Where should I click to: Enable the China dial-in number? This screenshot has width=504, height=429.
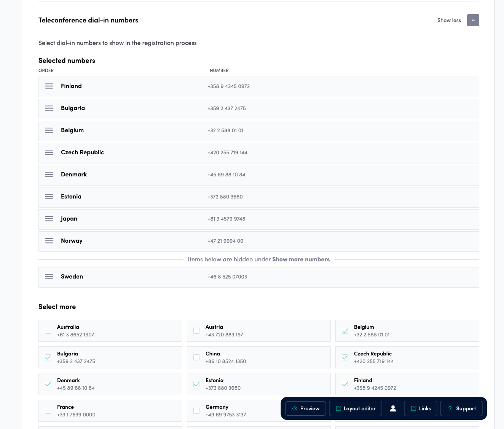(196, 357)
